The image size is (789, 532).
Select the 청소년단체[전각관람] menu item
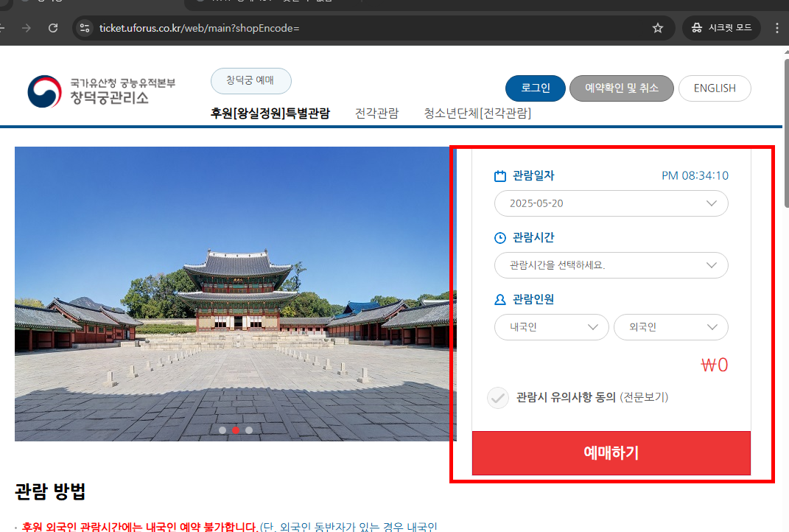[x=479, y=113]
